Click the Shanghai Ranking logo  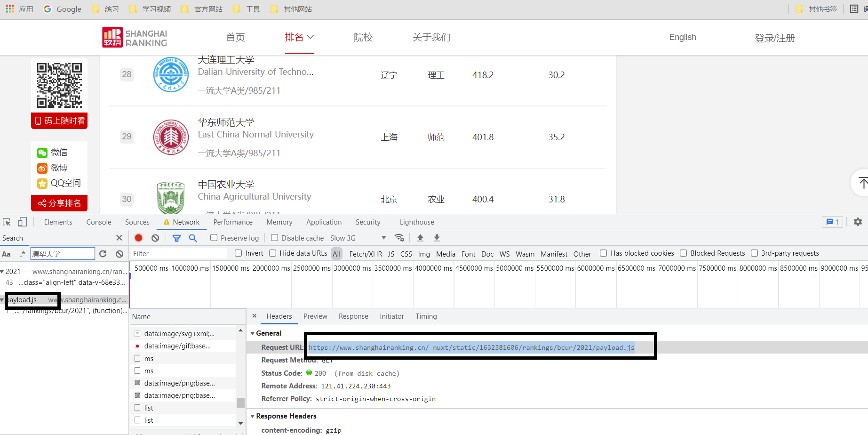135,37
